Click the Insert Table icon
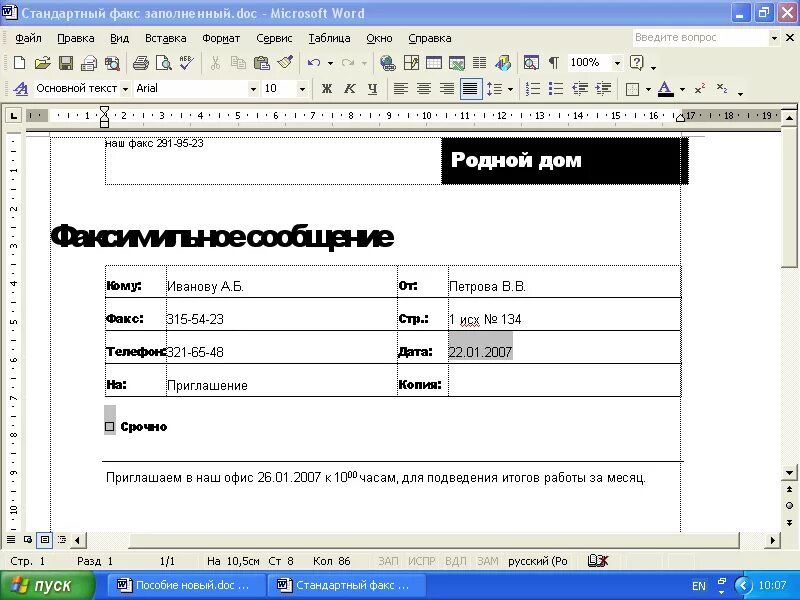The image size is (800, 600). click(x=434, y=63)
